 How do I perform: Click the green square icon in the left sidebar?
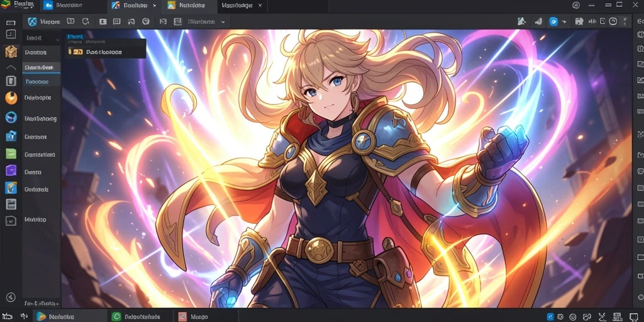[x=11, y=153]
